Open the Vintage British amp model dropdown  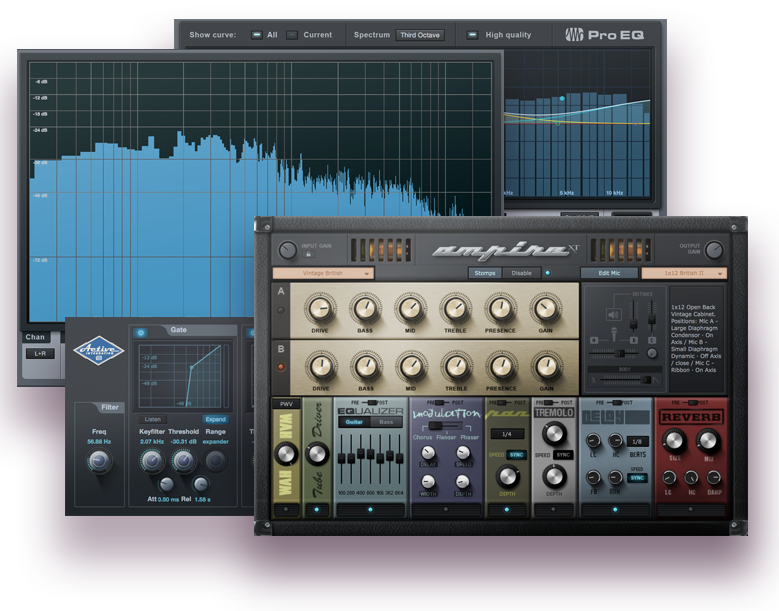323,273
